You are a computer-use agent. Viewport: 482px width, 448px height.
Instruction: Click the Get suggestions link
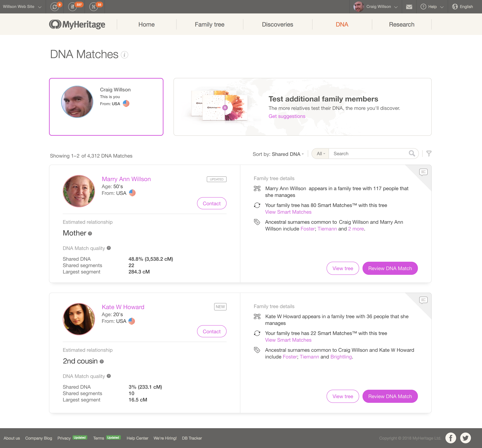coord(287,116)
